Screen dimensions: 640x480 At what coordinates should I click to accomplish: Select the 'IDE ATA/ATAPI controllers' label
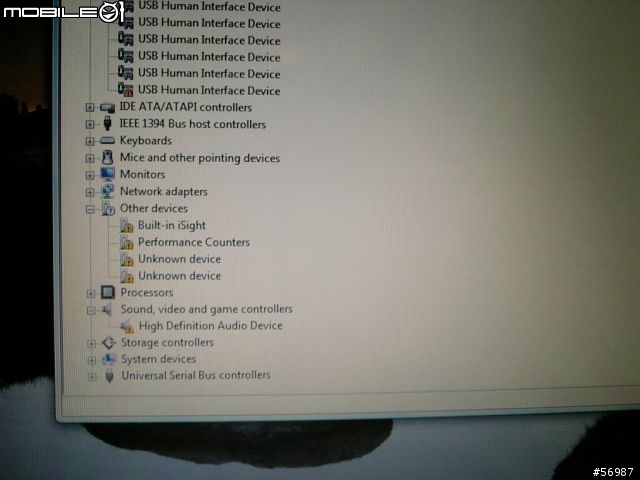click(x=186, y=107)
